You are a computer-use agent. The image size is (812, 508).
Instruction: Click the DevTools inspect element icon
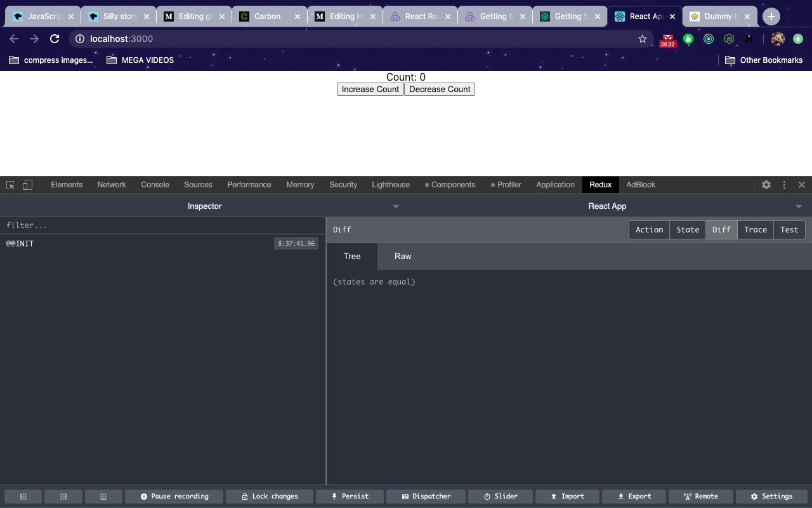point(11,185)
